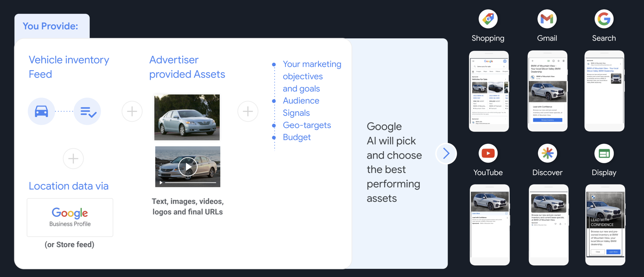Click the checklist feed icon

click(x=87, y=111)
